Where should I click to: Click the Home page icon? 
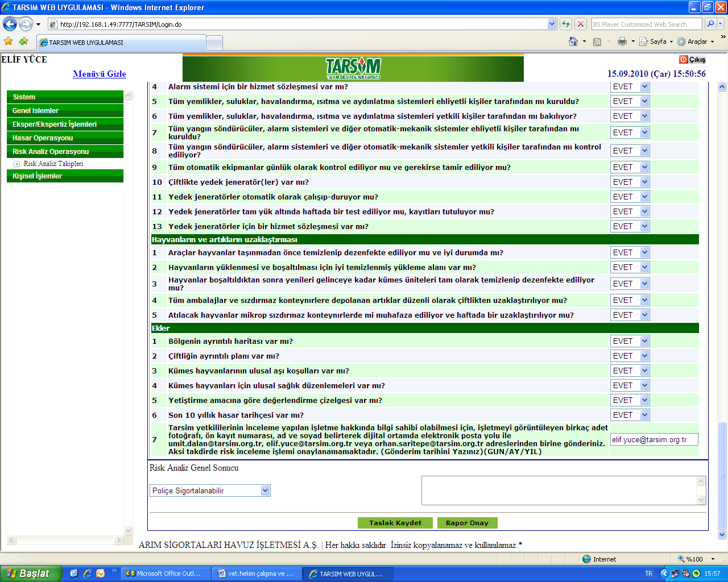point(573,41)
